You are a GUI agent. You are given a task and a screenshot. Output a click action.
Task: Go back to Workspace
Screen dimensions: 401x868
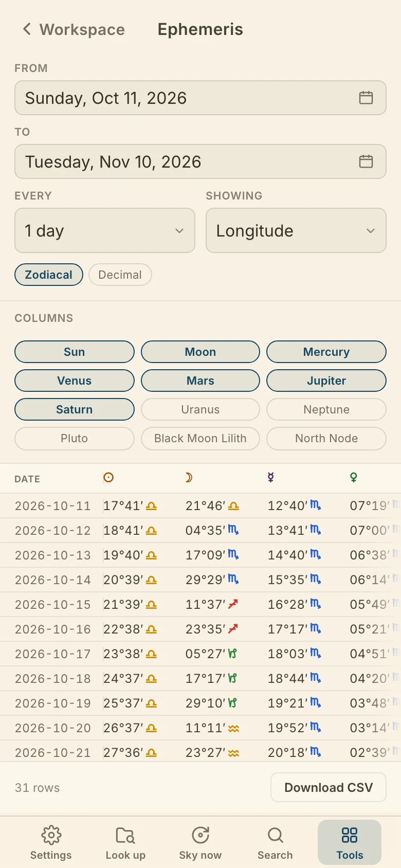point(74,29)
